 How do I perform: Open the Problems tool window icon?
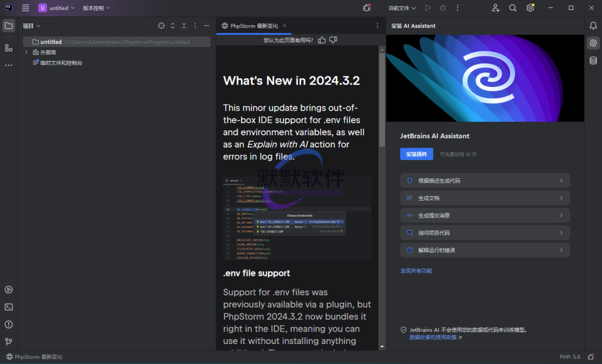tap(8, 325)
